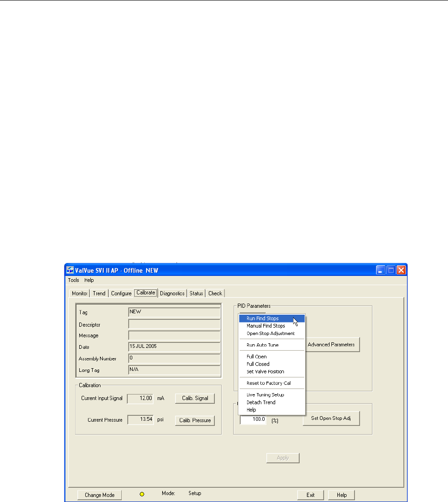Image resolution: width=448 pixels, height=502 pixels.
Task: Choose Run Find Stops from context menu
Action: (x=272, y=318)
